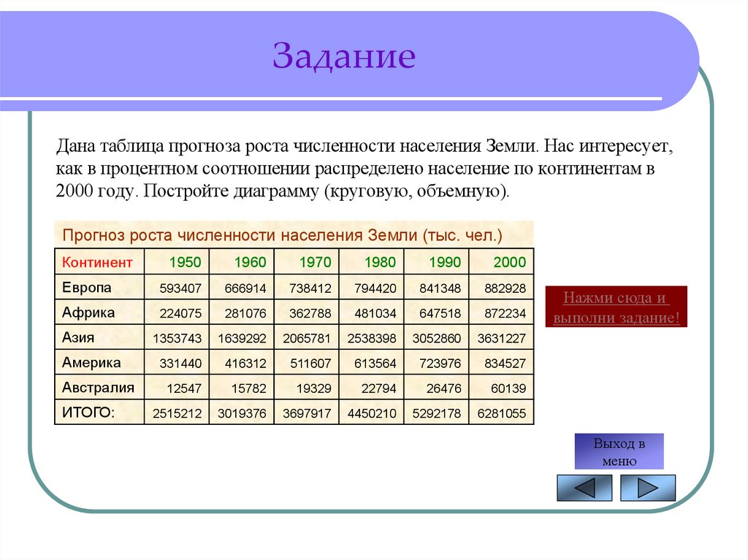748x560 pixels.
Task: Select America 1950 value 331440
Action: tap(177, 363)
